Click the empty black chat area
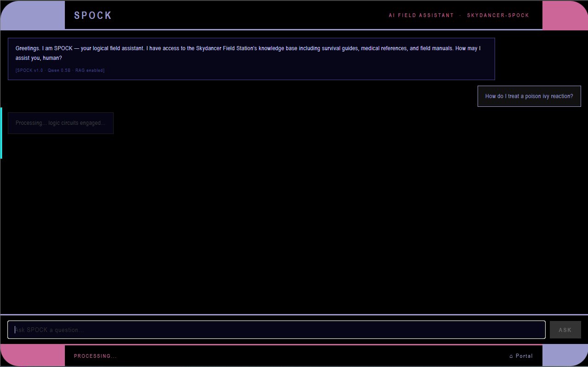The image size is (588, 367). [x=294, y=221]
